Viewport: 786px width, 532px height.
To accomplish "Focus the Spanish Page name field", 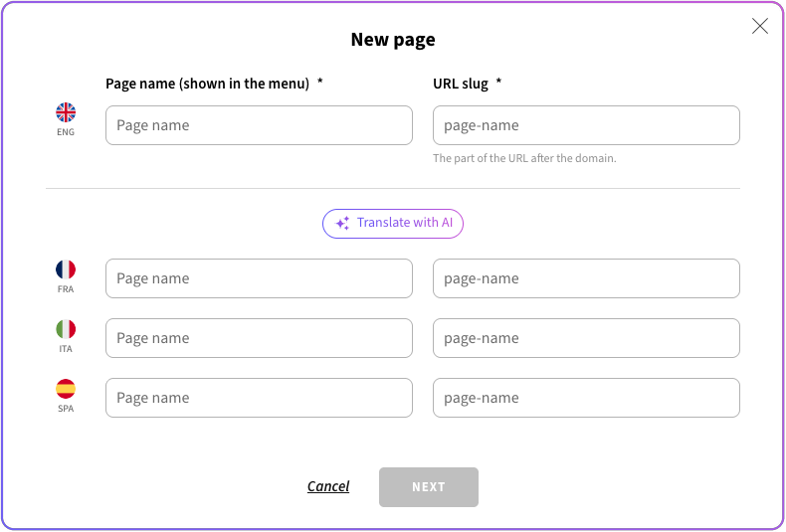I will pos(259,398).
